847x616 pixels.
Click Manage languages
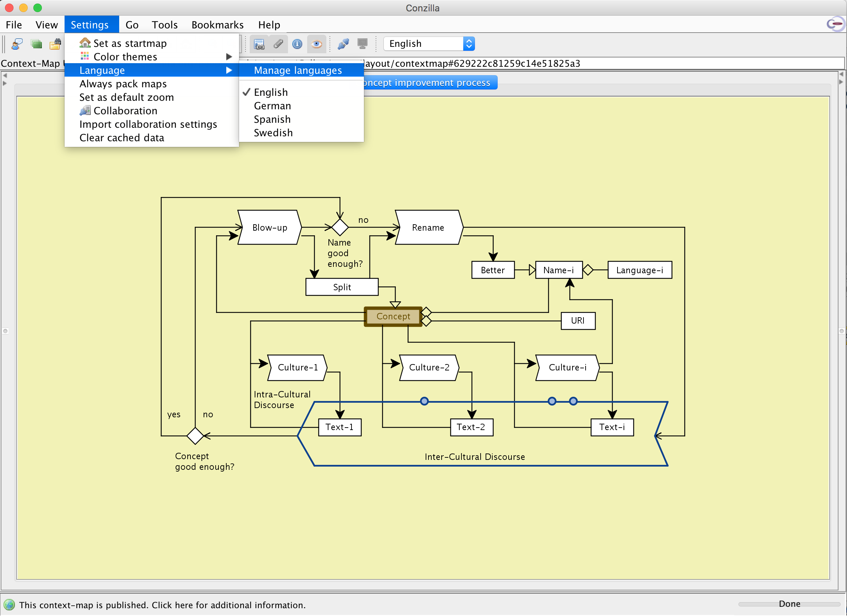tap(298, 70)
